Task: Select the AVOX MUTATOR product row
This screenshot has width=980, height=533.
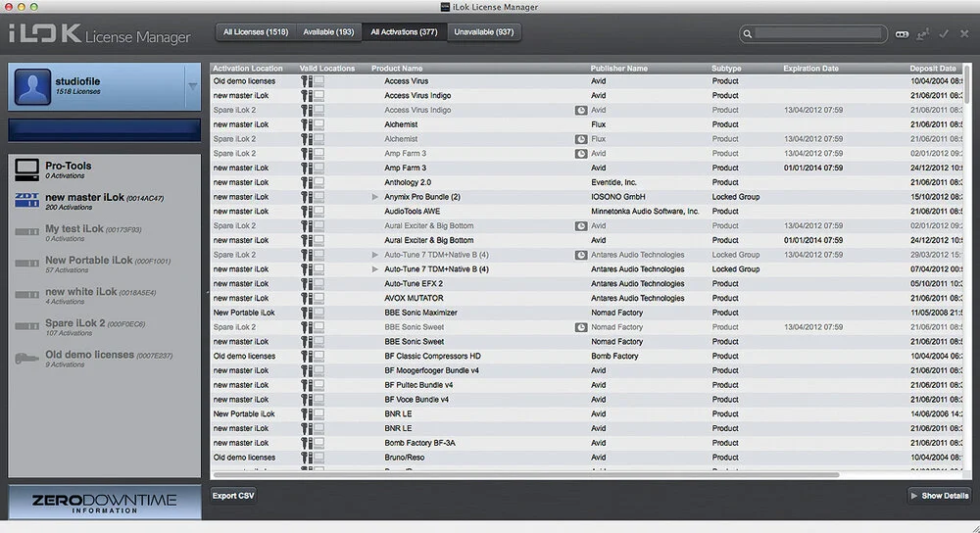Action: 587,298
